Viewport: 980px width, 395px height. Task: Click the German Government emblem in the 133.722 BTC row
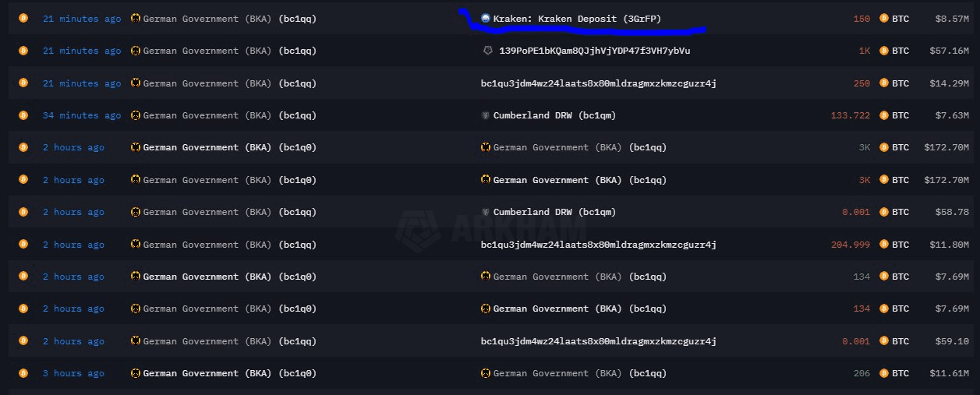[x=136, y=115]
